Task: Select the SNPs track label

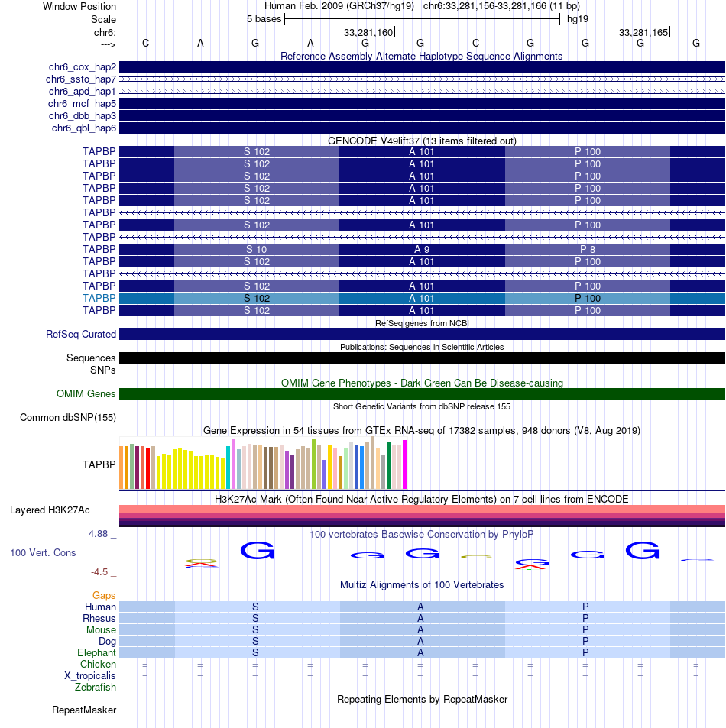Action: click(x=102, y=370)
